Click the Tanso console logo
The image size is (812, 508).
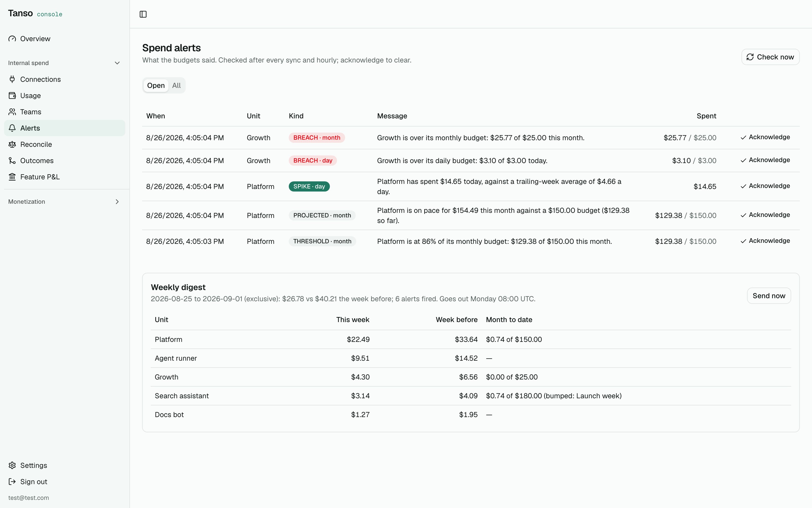pos(35,13)
